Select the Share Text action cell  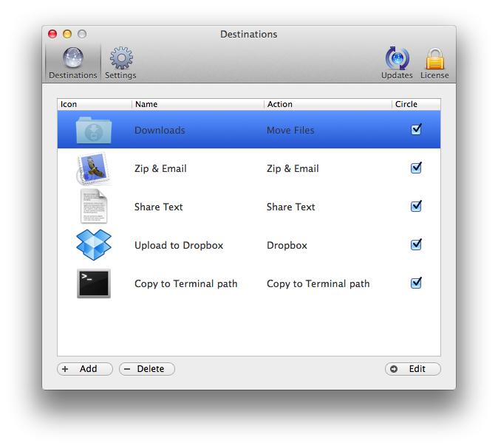pyautogui.click(x=291, y=207)
